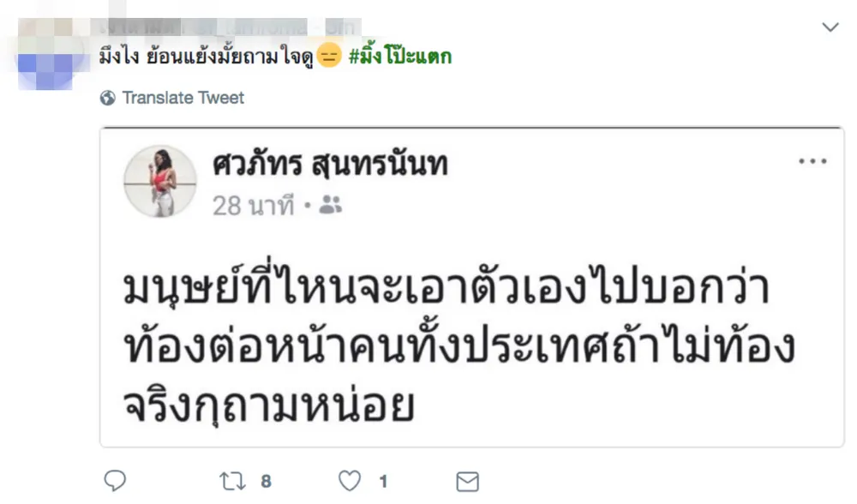Click the retweet arrows icon
The width and height of the screenshot is (857, 504).
click(233, 481)
